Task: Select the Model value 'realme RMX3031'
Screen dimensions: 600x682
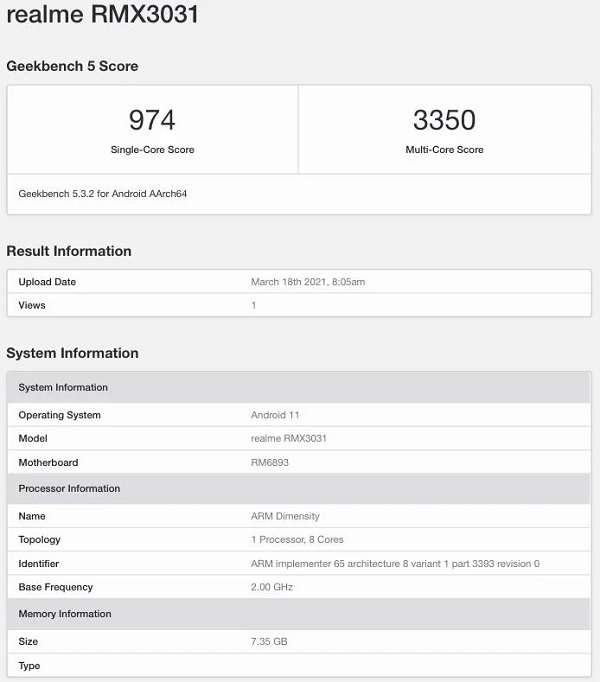Action: pos(288,438)
